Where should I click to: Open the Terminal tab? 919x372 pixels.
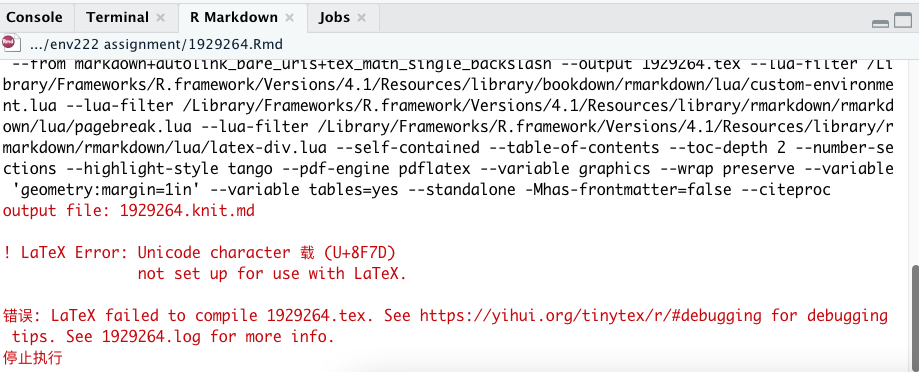117,18
